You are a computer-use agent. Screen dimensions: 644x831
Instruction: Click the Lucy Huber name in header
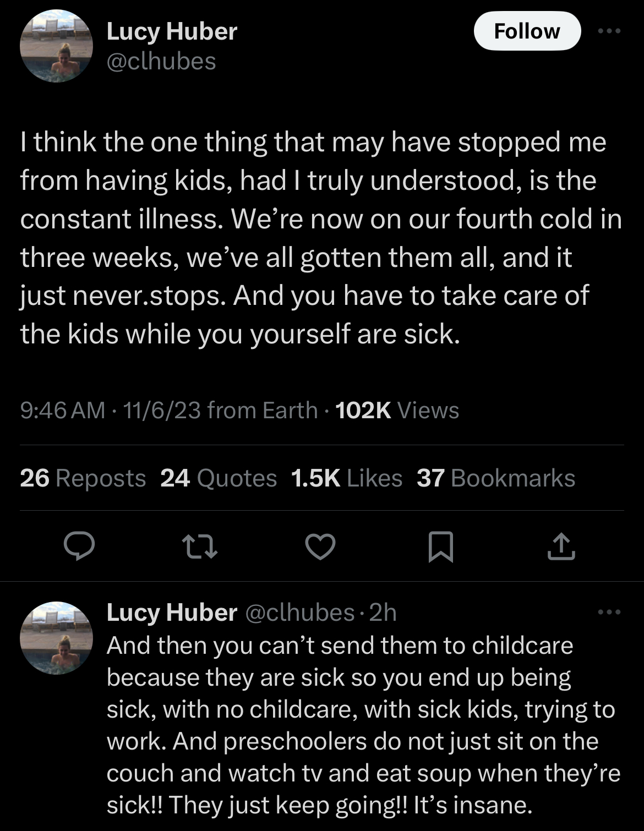coord(171,31)
